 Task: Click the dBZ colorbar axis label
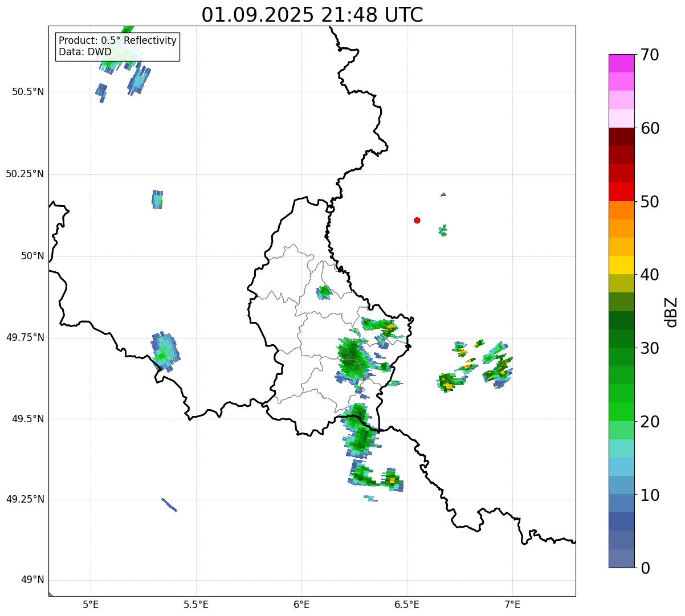point(671,311)
